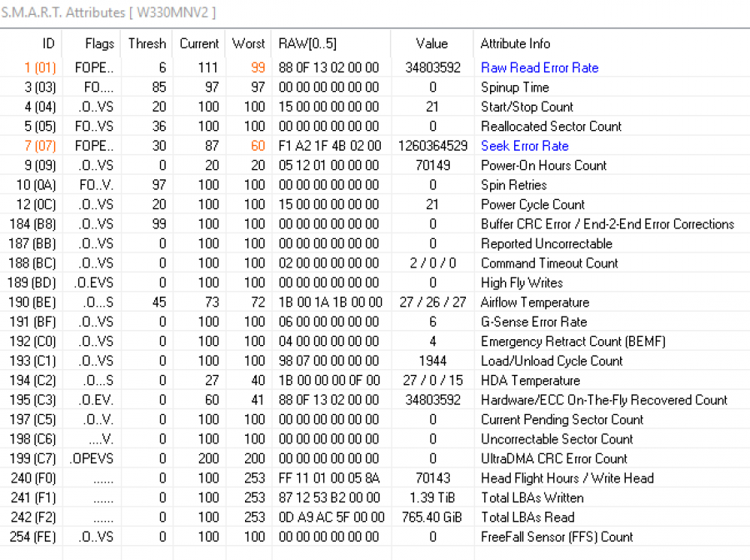Select the Total LBAs Written attribute
The image size is (750, 560).
point(375,497)
